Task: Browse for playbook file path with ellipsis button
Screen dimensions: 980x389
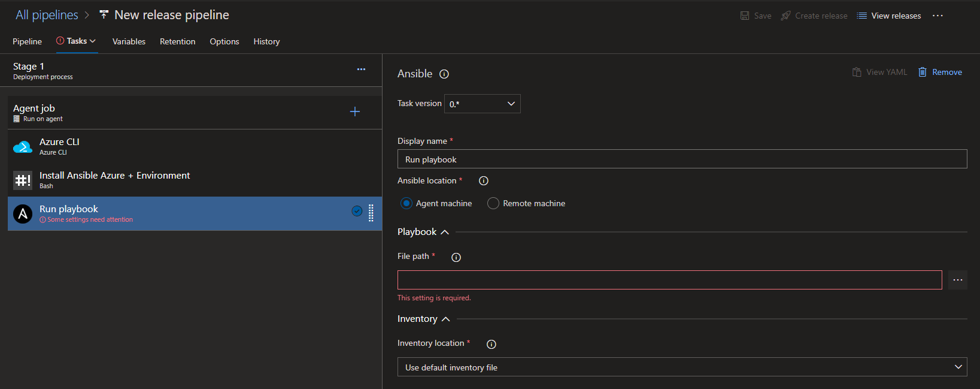Action: coord(958,280)
